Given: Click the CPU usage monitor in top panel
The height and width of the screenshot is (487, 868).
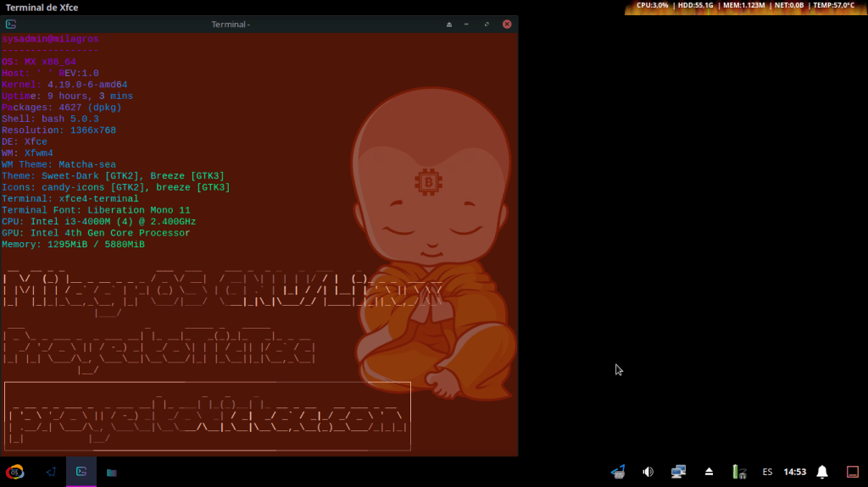Looking at the screenshot, I should [653, 5].
